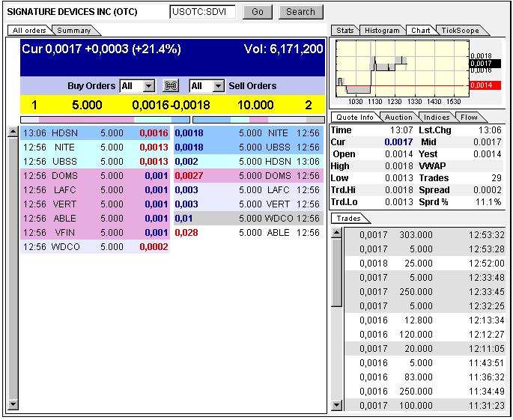Click the Trades list scrollbar thumb
Screen dimensions: 513x420
pyautogui.click(x=337, y=273)
